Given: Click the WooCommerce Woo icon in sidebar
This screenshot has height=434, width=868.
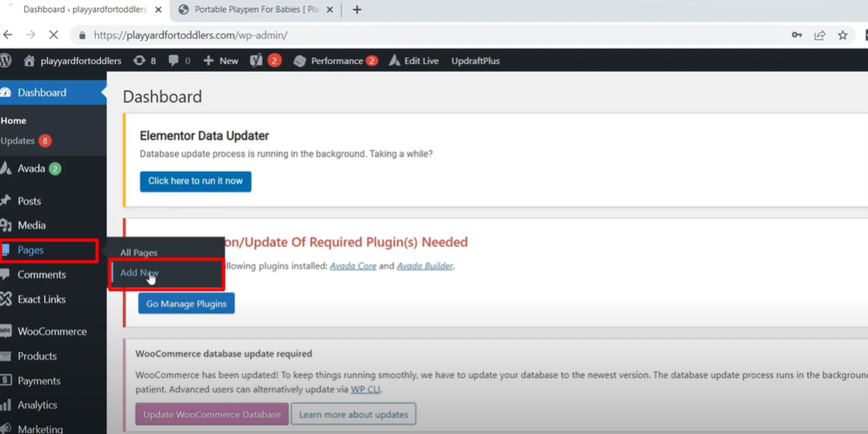Looking at the screenshot, I should tap(6, 331).
